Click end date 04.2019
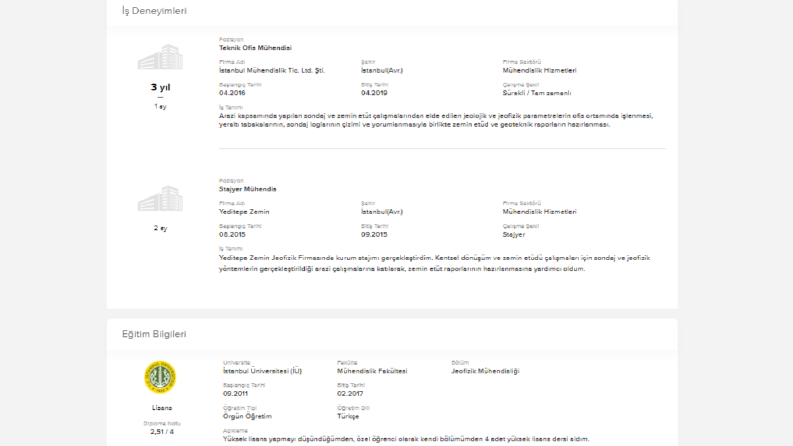 (x=374, y=93)
